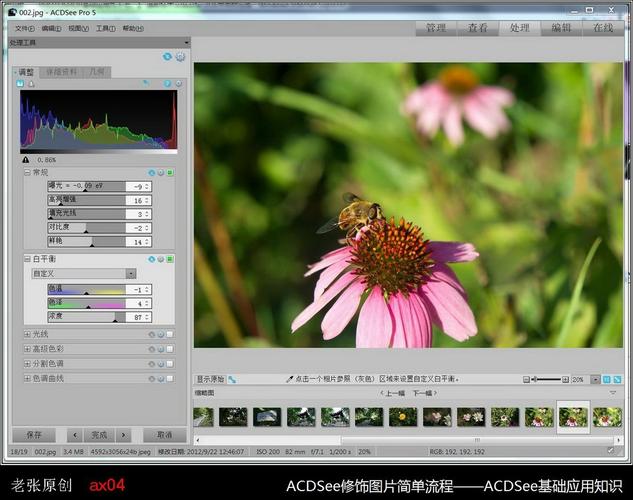Click the exposure warning triangle icon below histogram
Screen dimensions: 633x500
26,160
